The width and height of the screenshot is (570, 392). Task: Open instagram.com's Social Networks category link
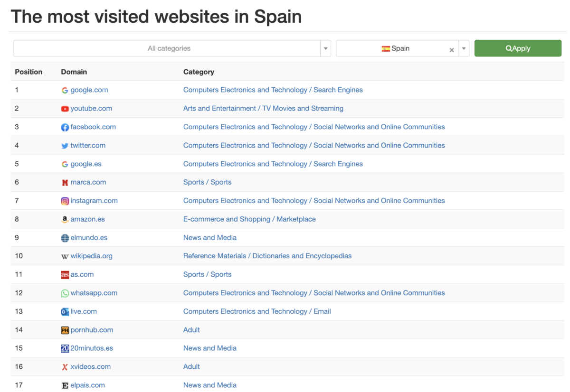[314, 201]
